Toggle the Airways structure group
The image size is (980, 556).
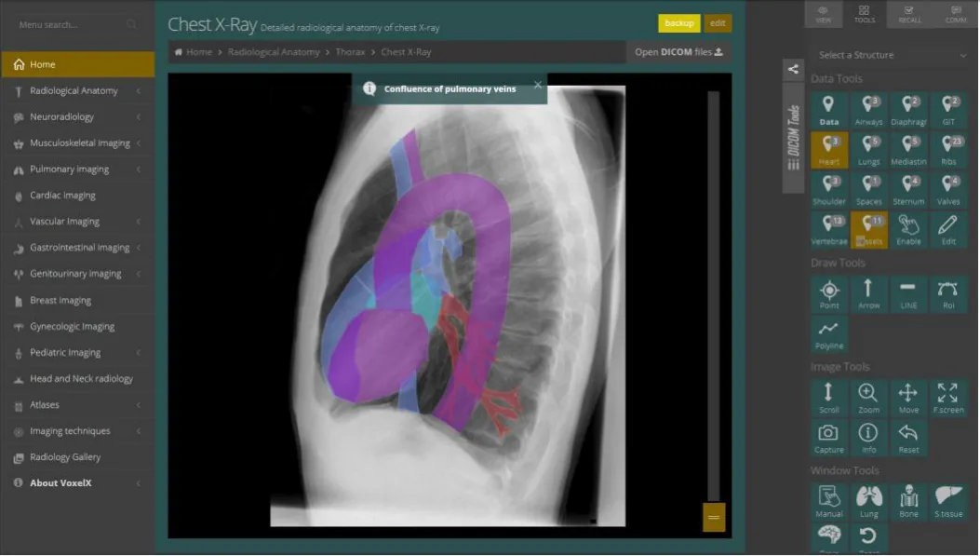[868, 110]
